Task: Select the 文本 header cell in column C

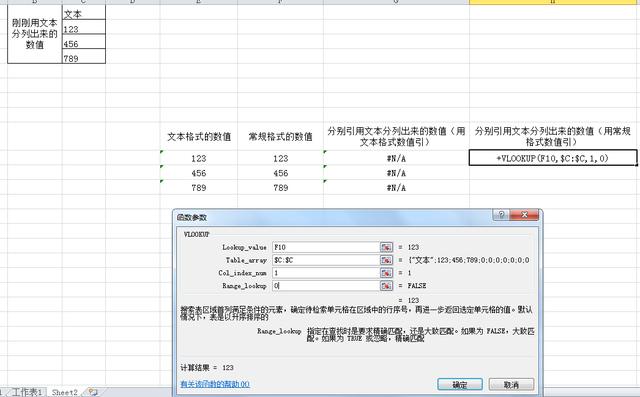Action: [x=84, y=13]
